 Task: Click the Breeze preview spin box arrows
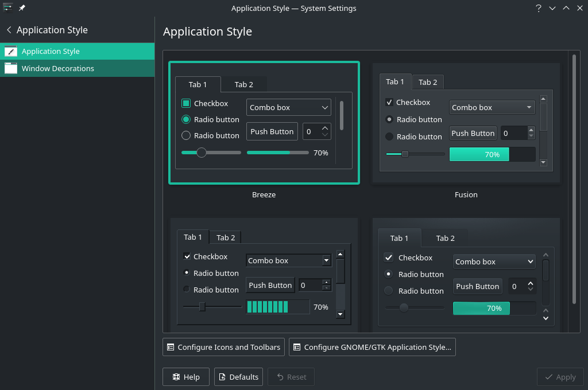[x=325, y=131]
